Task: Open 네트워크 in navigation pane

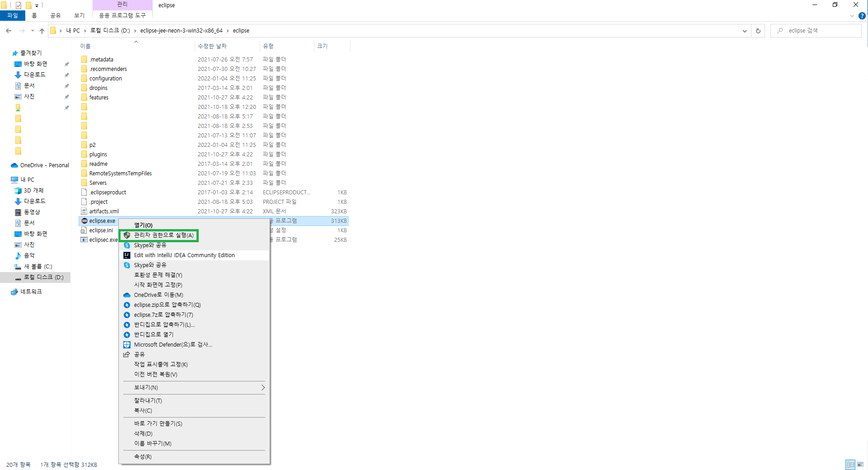Action: click(x=31, y=292)
